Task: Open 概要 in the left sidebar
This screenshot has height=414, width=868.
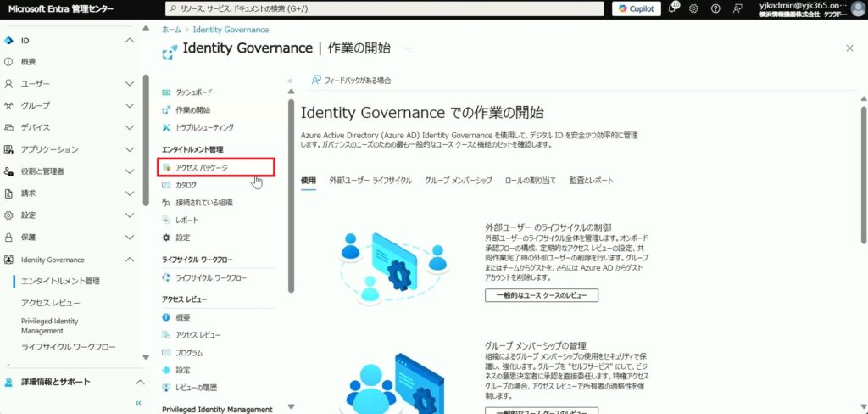Action: click(28, 62)
